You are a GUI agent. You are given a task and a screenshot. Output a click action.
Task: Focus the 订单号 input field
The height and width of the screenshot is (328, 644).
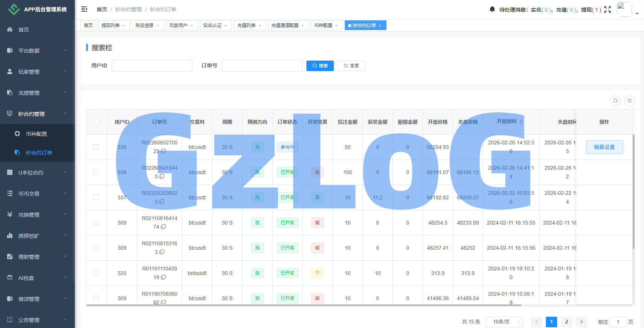point(262,65)
